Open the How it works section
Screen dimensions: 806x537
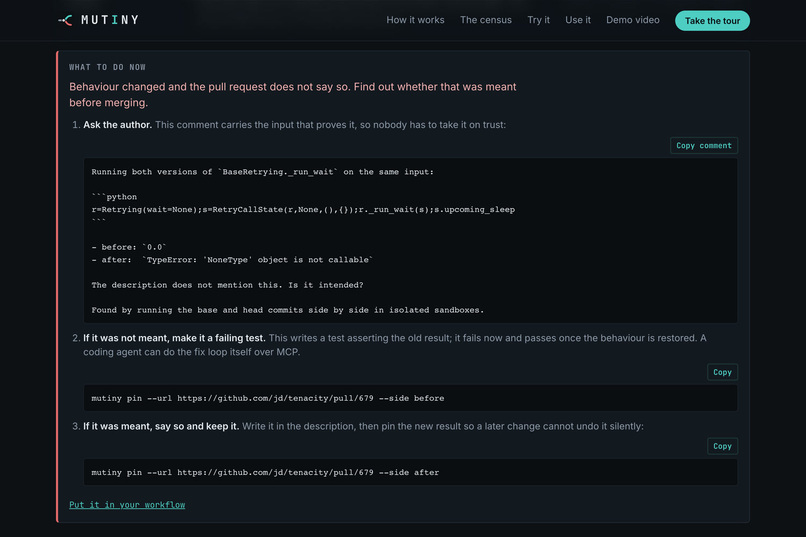click(x=415, y=20)
